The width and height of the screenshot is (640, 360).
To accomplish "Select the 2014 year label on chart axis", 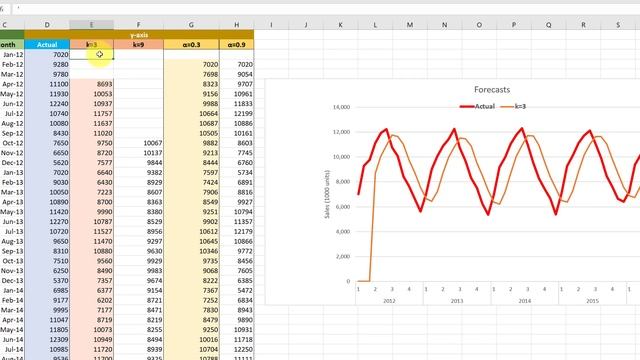I will pos(524,301).
